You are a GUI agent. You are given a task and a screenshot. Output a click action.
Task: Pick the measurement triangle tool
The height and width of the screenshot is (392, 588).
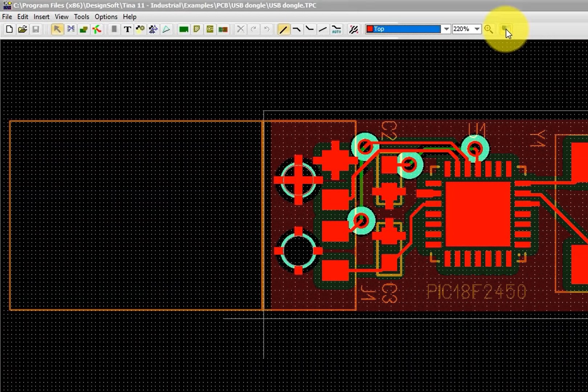pyautogui.click(x=167, y=29)
